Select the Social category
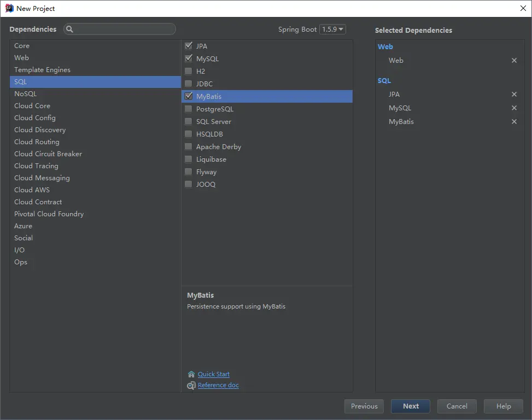532x420 pixels. [95, 238]
